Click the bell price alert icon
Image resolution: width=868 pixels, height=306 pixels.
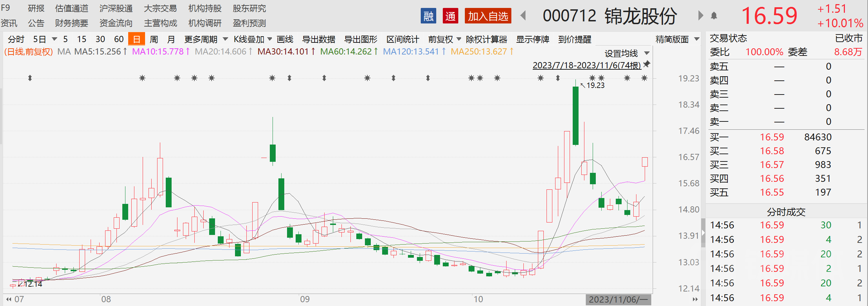(x=714, y=16)
